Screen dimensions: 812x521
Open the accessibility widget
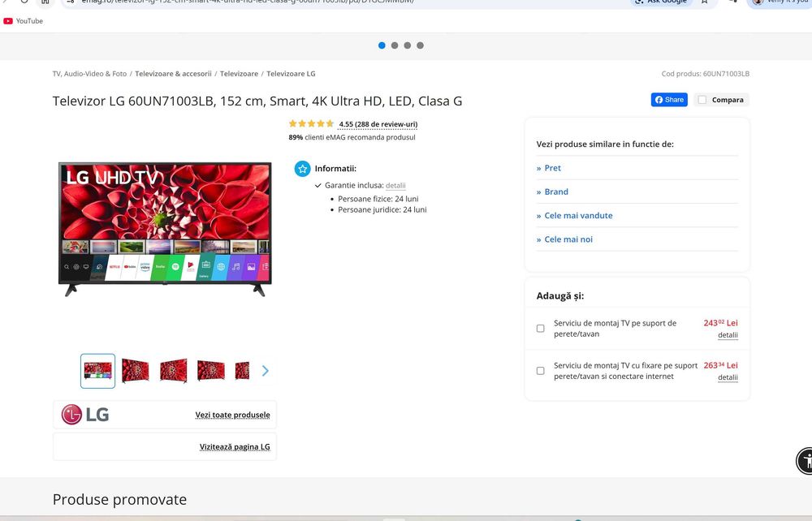click(x=805, y=460)
